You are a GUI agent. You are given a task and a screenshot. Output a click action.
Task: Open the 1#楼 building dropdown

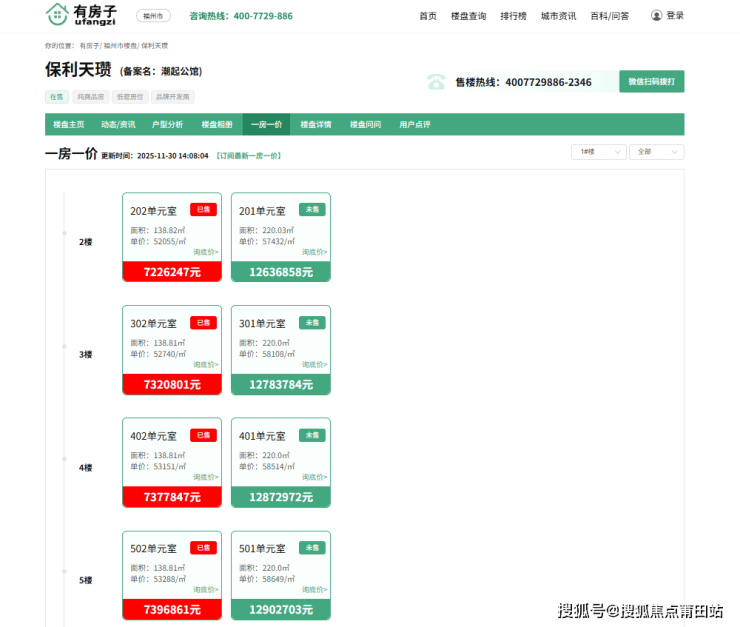click(598, 152)
